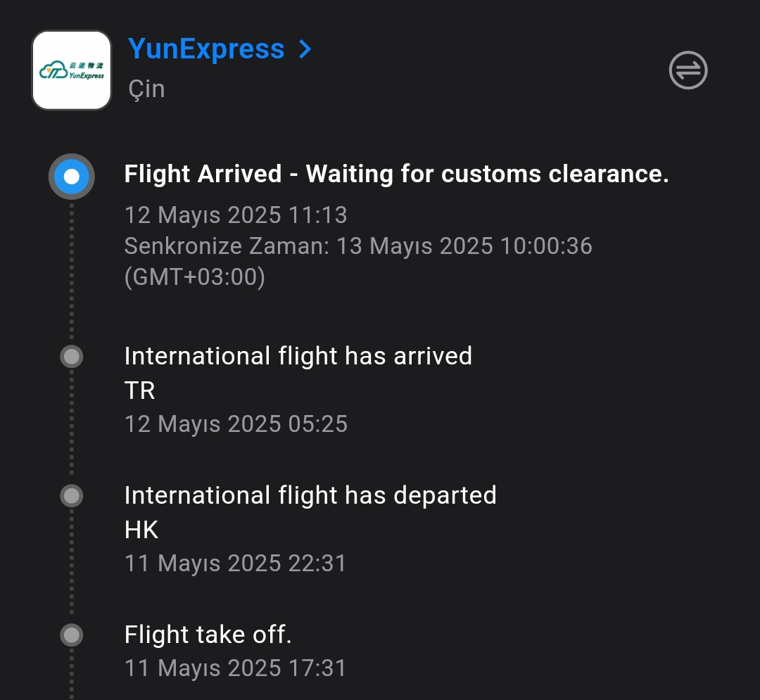Open the YunExpress carrier name link
Image resolution: width=760 pixels, height=700 pixels.
[x=206, y=49]
